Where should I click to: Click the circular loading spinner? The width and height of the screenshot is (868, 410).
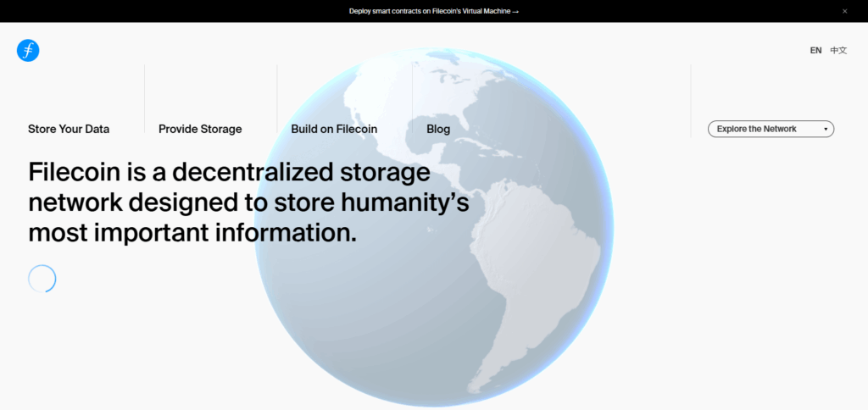[x=42, y=279]
